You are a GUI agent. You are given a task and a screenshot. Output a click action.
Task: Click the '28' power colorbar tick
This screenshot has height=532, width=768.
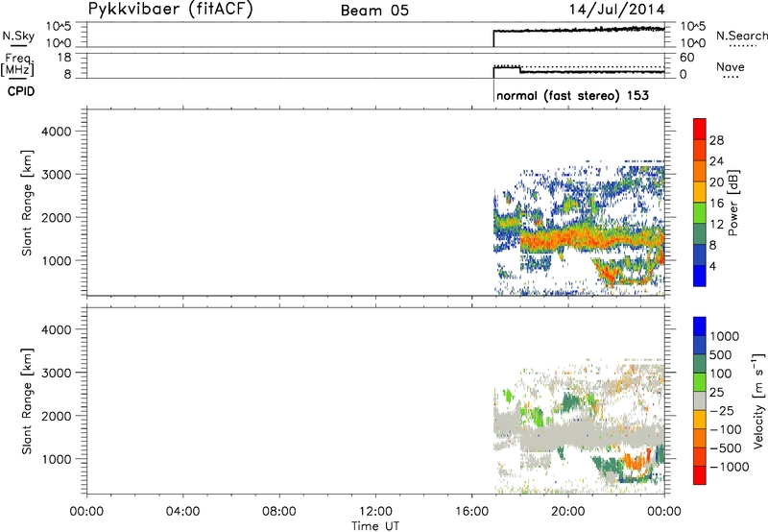pos(716,140)
